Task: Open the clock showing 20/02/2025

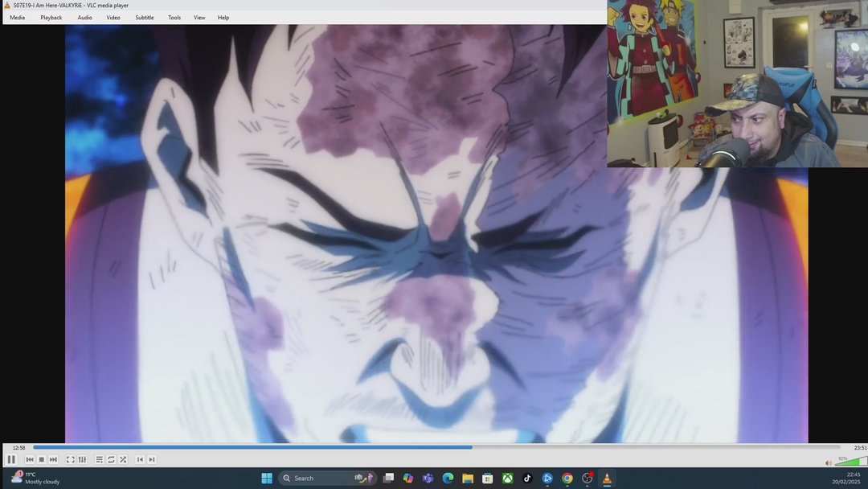Action: [846, 478]
